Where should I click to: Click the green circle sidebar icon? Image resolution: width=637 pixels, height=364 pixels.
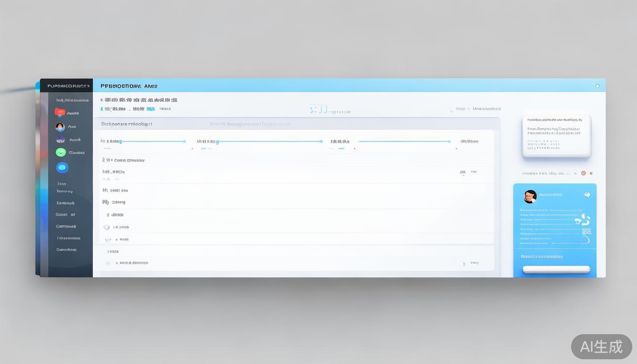(60, 152)
